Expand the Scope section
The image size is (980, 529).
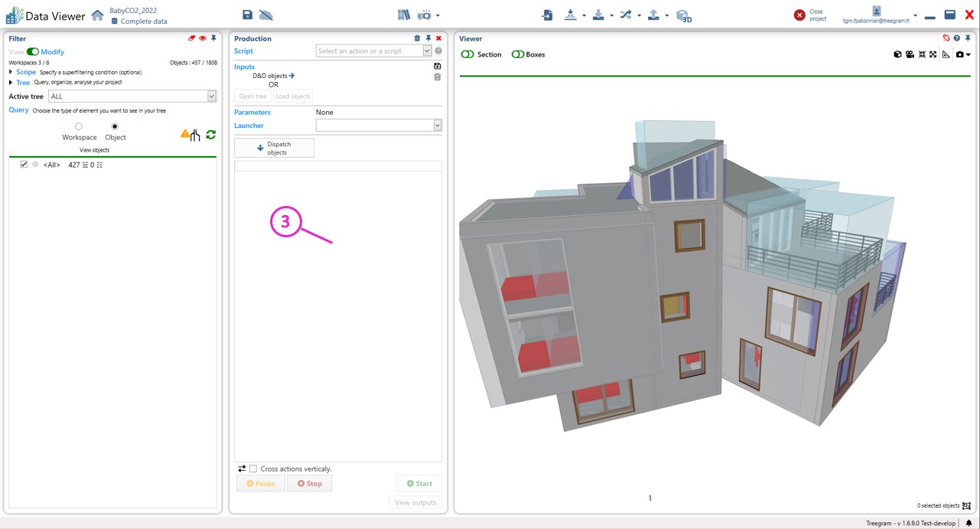point(11,72)
